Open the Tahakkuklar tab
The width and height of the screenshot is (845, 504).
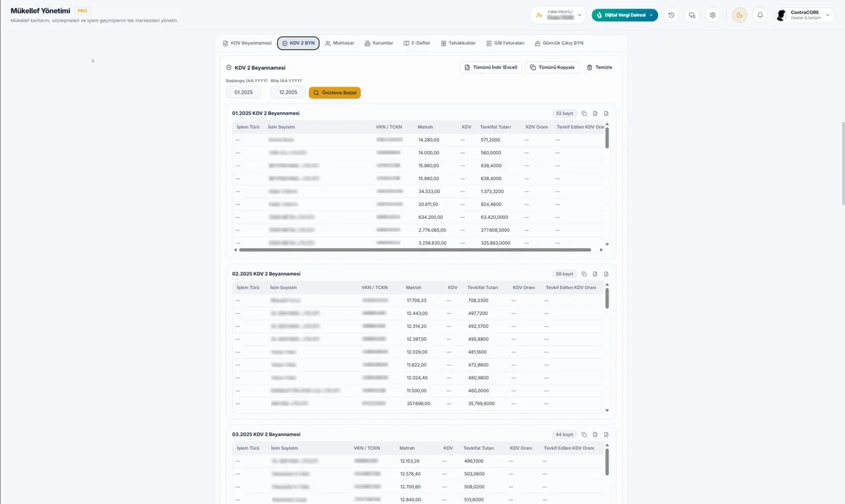[458, 43]
